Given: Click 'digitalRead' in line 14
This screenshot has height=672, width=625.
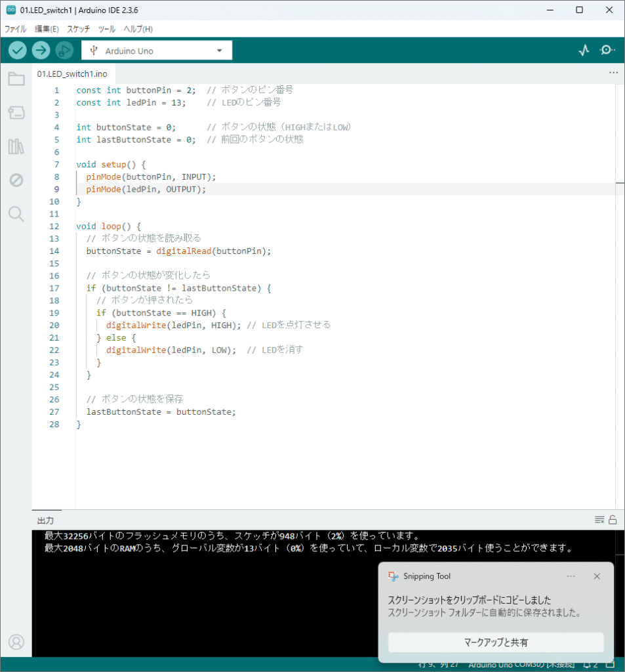Looking at the screenshot, I should point(184,251).
